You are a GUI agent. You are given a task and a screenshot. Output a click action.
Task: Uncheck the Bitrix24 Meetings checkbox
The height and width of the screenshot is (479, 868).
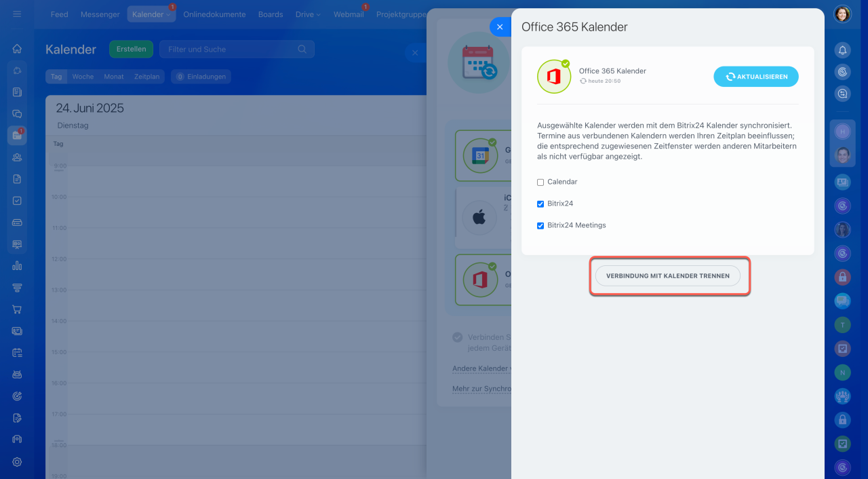[540, 225]
